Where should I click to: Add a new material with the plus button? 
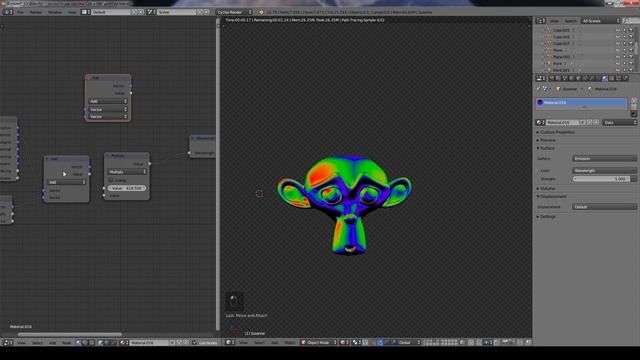(x=589, y=122)
